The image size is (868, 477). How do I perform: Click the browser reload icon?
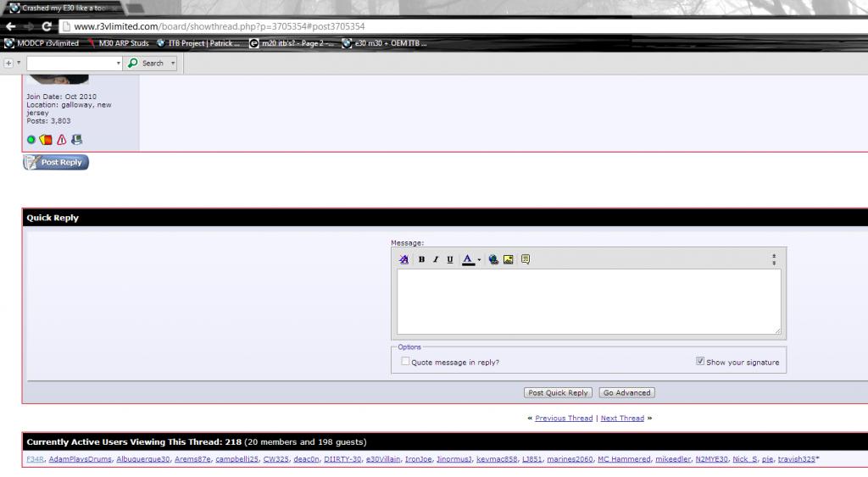(x=47, y=26)
